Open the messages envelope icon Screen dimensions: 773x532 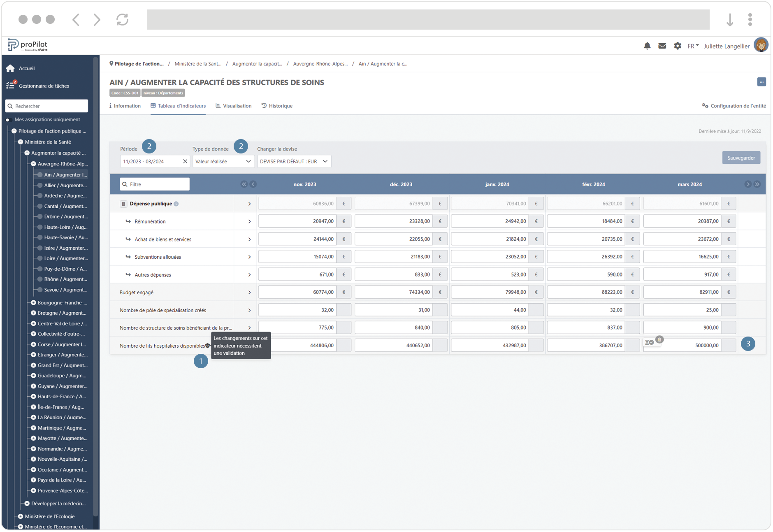click(x=662, y=46)
